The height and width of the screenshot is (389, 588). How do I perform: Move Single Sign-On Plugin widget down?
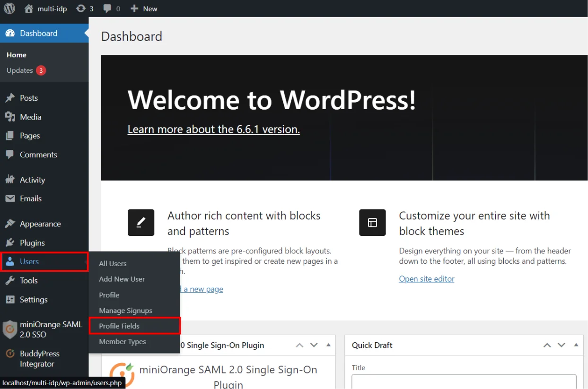pyautogui.click(x=314, y=345)
